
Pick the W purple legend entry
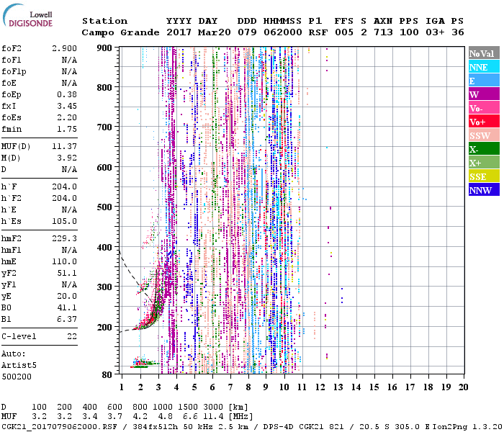pyautogui.click(x=484, y=94)
